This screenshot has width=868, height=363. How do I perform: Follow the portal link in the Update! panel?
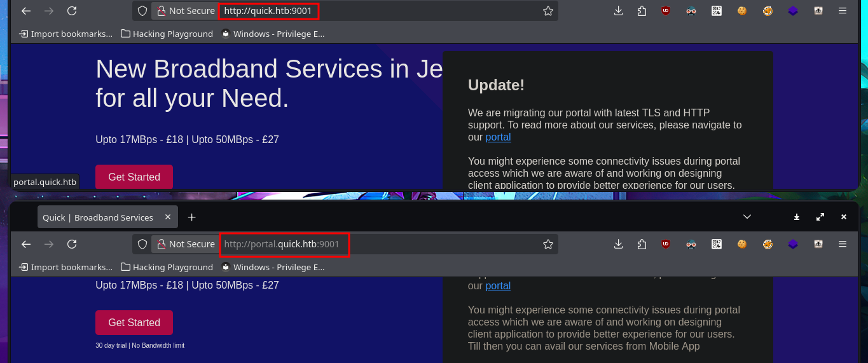point(498,137)
